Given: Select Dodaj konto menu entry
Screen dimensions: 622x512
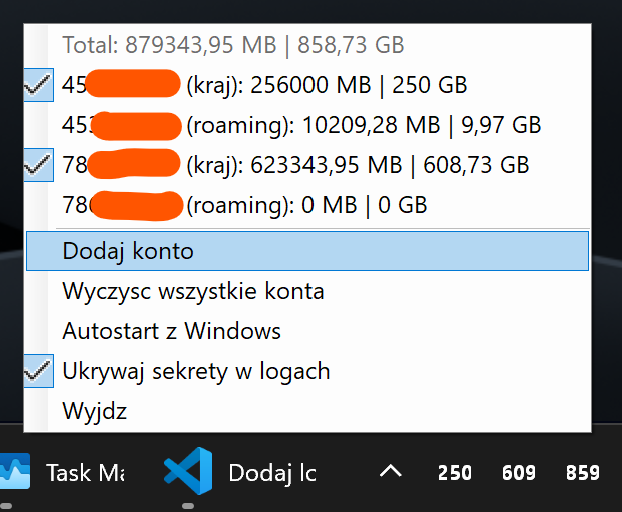Looking at the screenshot, I should (x=307, y=251).
